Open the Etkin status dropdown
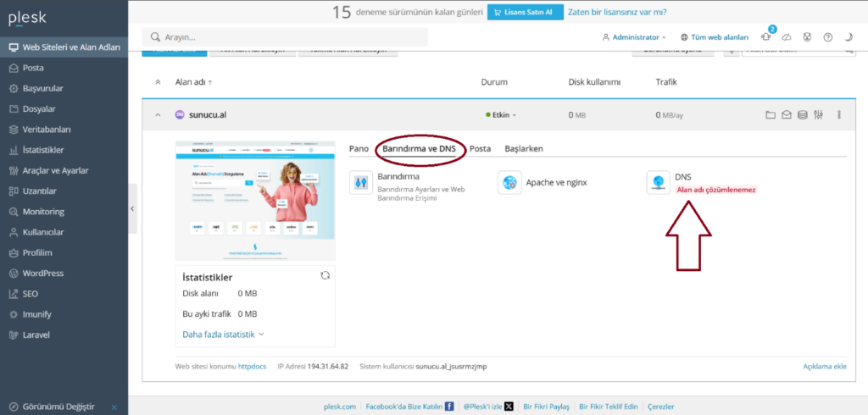The height and width of the screenshot is (415, 868). click(x=501, y=115)
